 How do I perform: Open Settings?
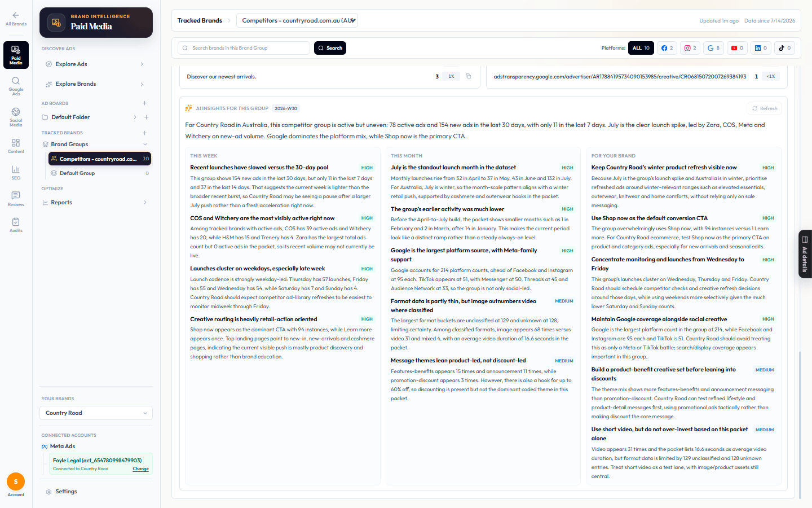66,492
